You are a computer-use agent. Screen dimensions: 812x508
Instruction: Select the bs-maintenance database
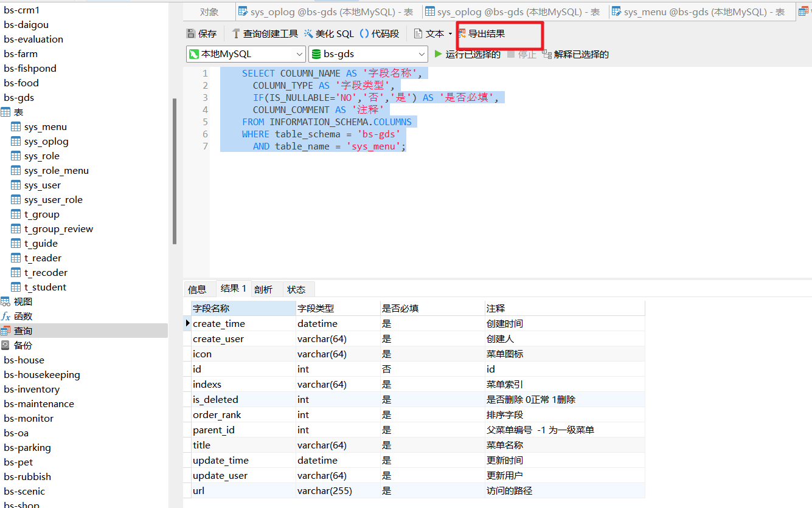(x=39, y=404)
